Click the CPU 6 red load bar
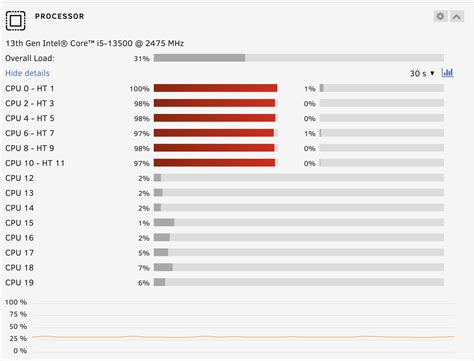 216,133
